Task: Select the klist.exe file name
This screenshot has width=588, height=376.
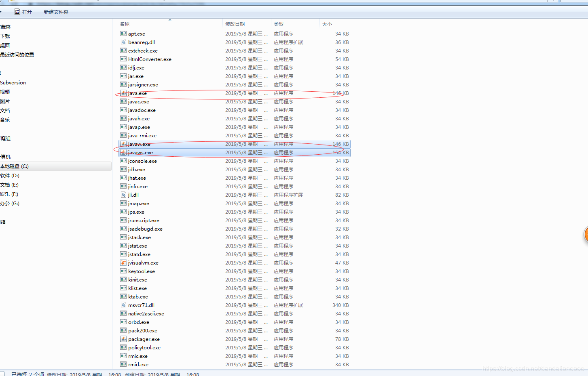Action: [137, 288]
